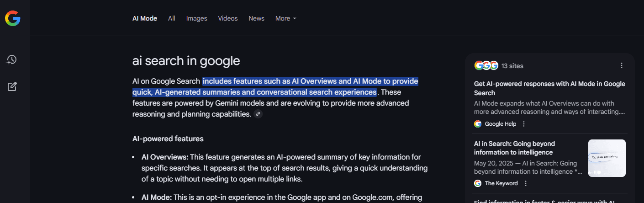Screen dimensions: 644x203
Task: Open AI Mode history icon
Action: [x=12, y=60]
